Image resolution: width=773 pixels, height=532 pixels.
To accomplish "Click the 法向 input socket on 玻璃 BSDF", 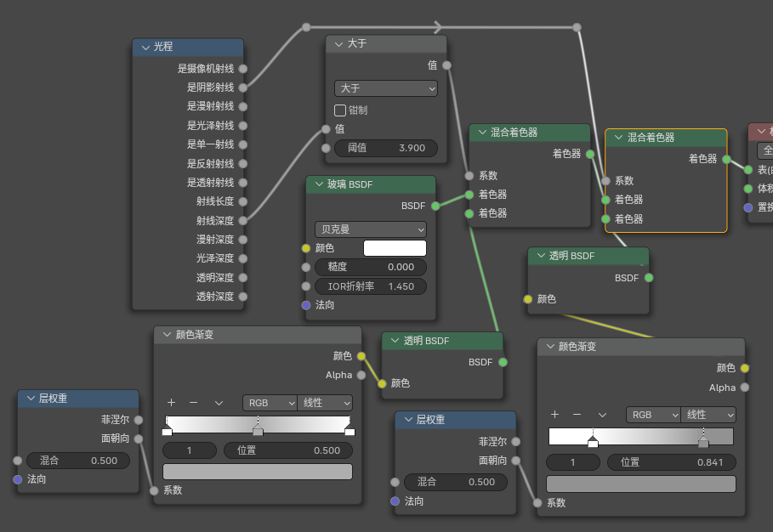I will point(306,305).
